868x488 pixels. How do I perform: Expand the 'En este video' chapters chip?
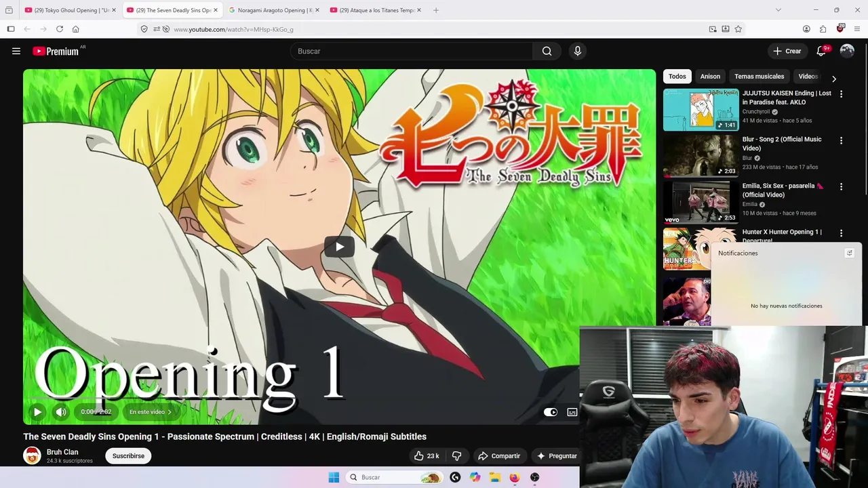(x=151, y=411)
